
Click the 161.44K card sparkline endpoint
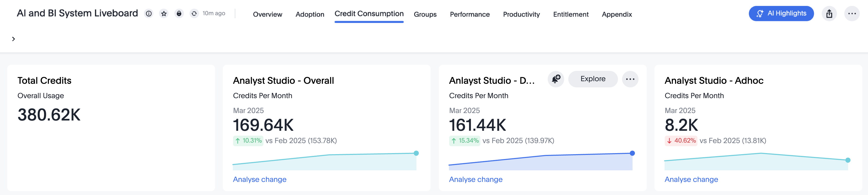click(x=632, y=153)
